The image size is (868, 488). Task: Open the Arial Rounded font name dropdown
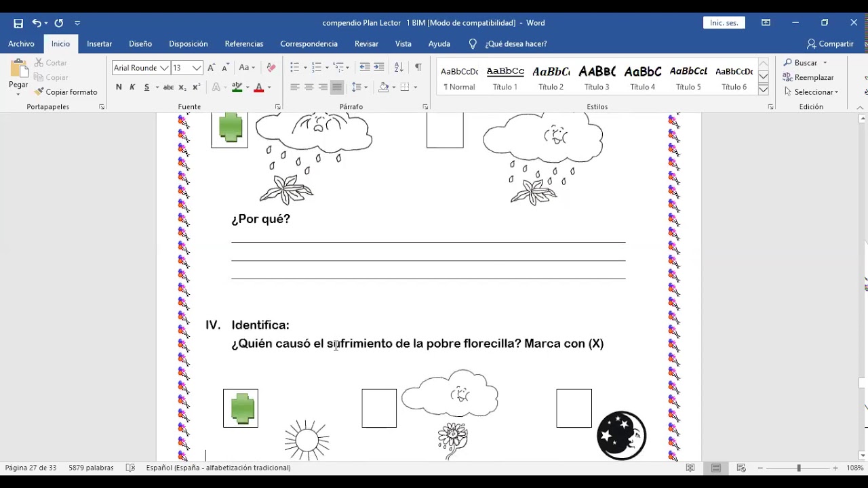coord(164,68)
